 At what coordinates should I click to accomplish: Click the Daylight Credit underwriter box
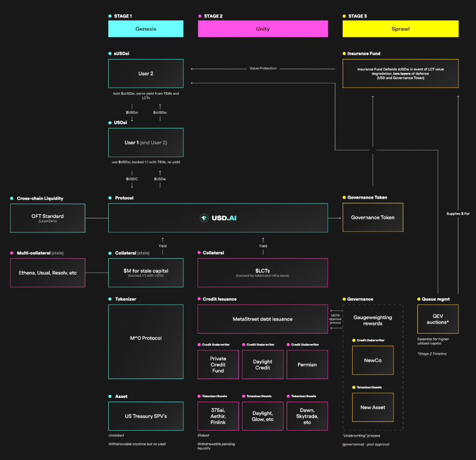(x=263, y=365)
